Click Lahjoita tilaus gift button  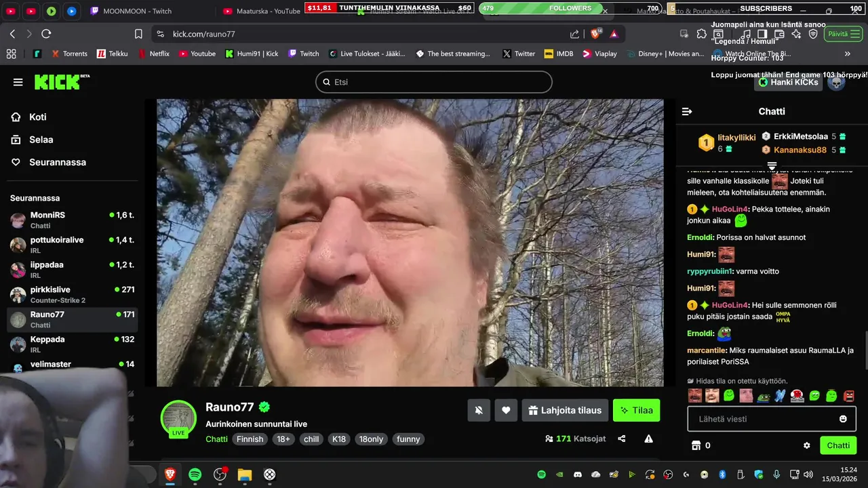[x=565, y=410]
